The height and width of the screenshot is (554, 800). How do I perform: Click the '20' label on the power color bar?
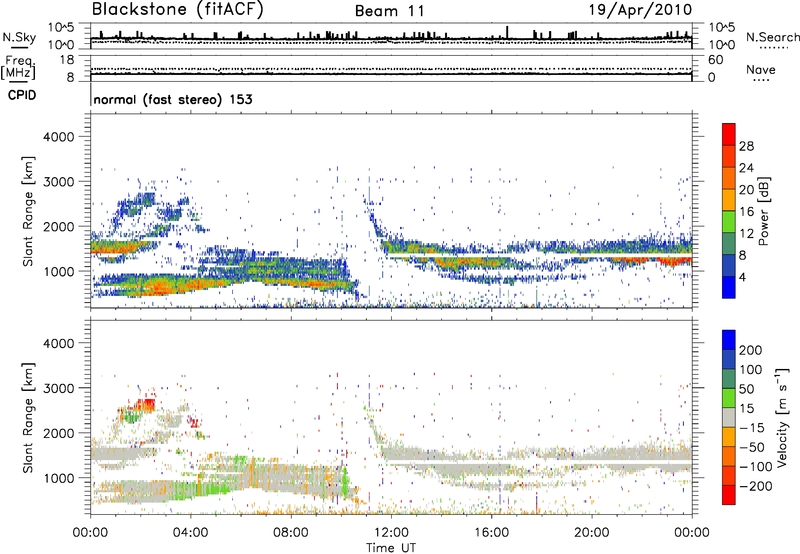click(746, 190)
